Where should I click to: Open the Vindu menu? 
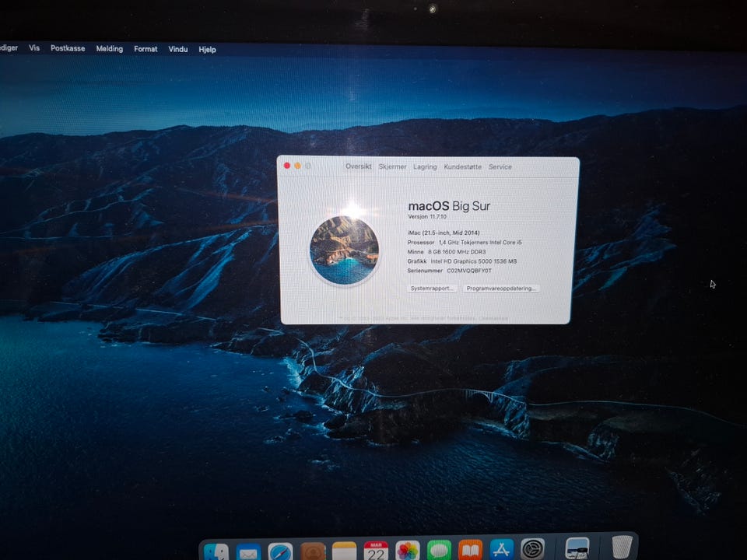tap(178, 49)
